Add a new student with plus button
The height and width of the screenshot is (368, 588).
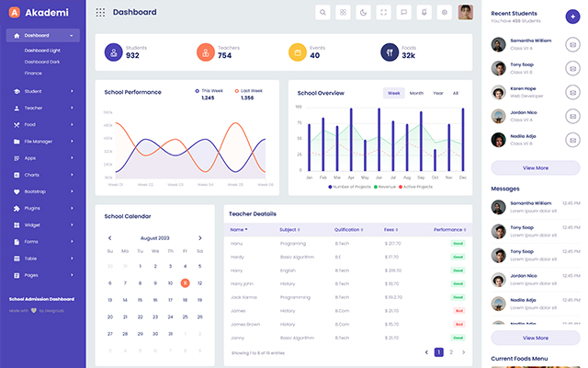[x=572, y=14]
